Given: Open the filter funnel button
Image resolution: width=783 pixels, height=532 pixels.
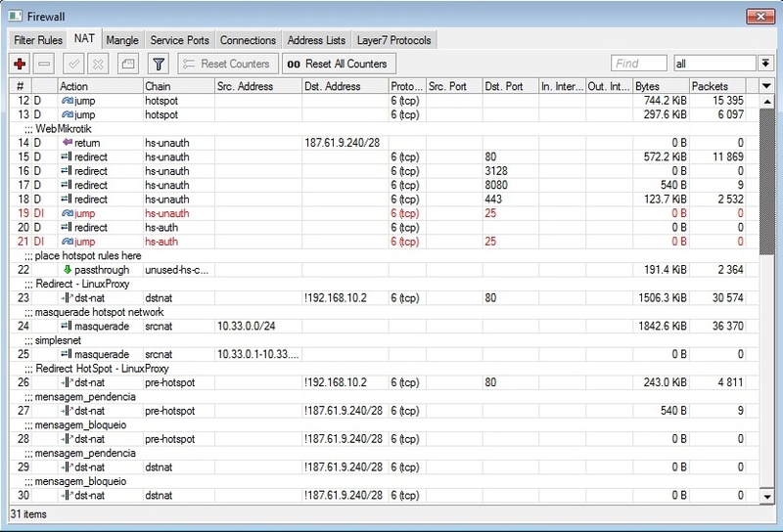Looking at the screenshot, I should point(159,64).
